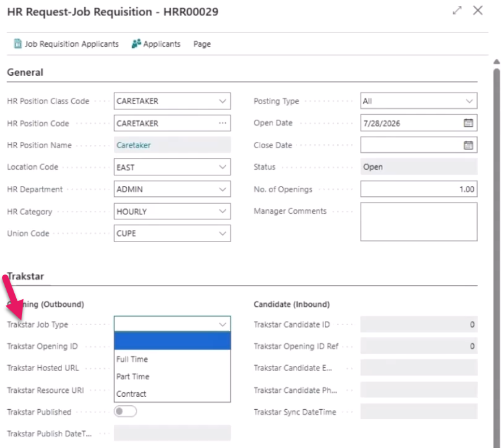501x448 pixels.
Task: Select Part Time job type option
Action: [172, 376]
